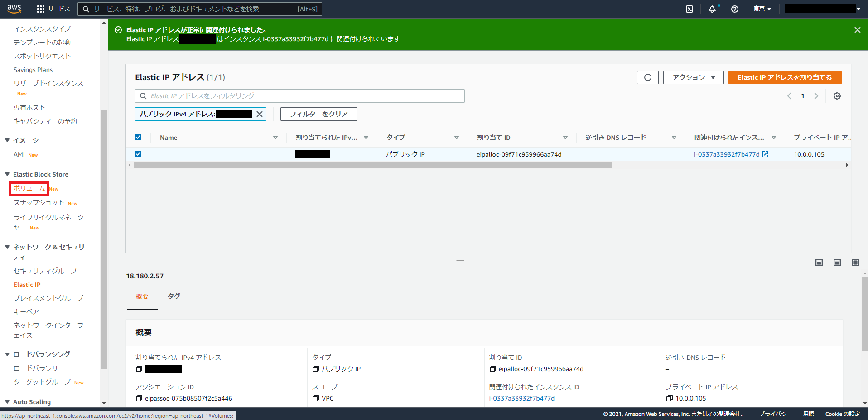Copy the private IP 10.0.0.105 value
868x420 pixels.
click(x=669, y=399)
